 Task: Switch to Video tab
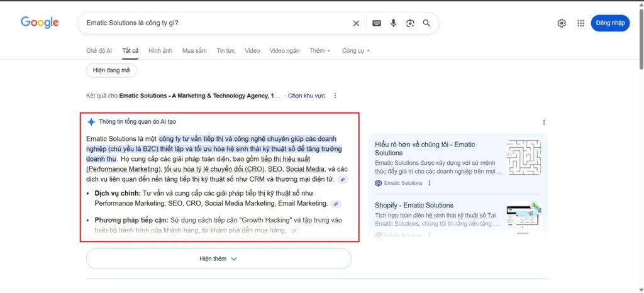click(x=252, y=50)
